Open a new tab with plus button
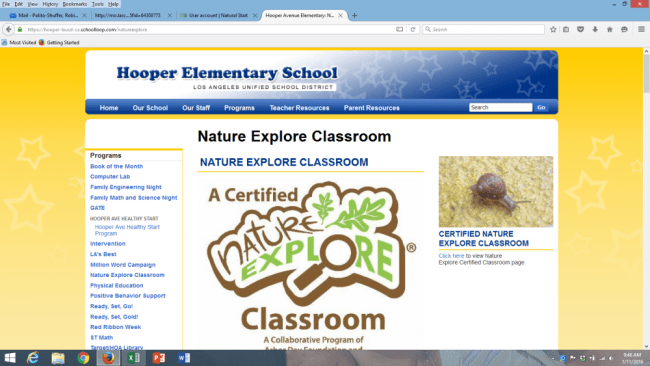The image size is (650, 366). tap(354, 15)
